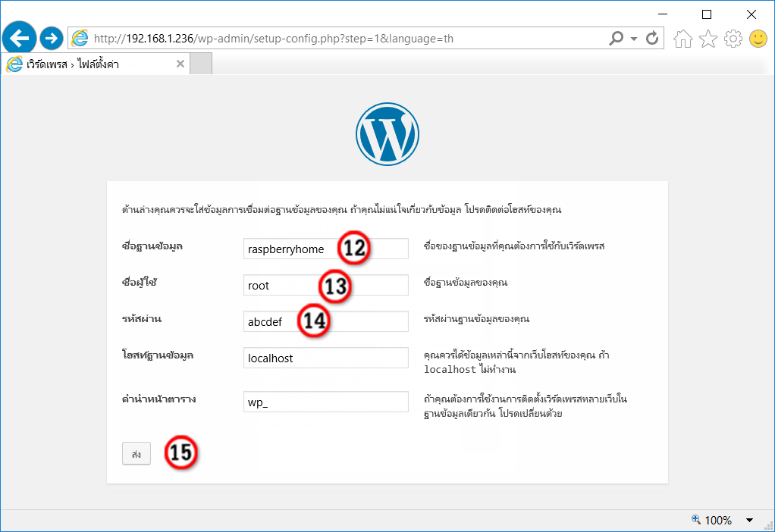Click the ชื่อฐานข้อมูล label

pos(152,246)
